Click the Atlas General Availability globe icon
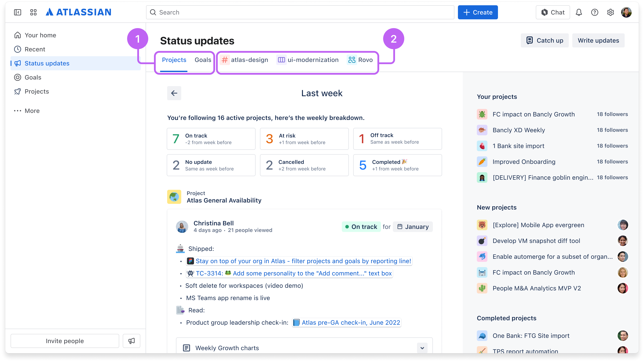Screen dimensions: 644x362 (174, 197)
